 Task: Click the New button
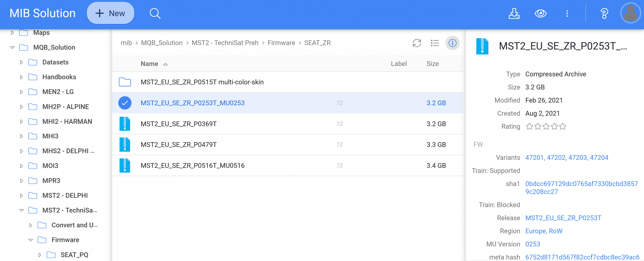tap(111, 13)
